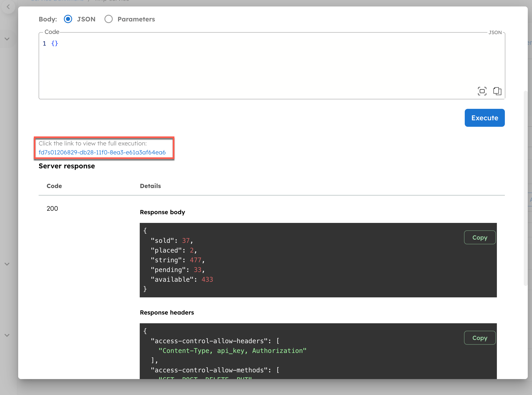The width and height of the screenshot is (532, 395).
Task: Copy the response body
Action: coord(480,237)
